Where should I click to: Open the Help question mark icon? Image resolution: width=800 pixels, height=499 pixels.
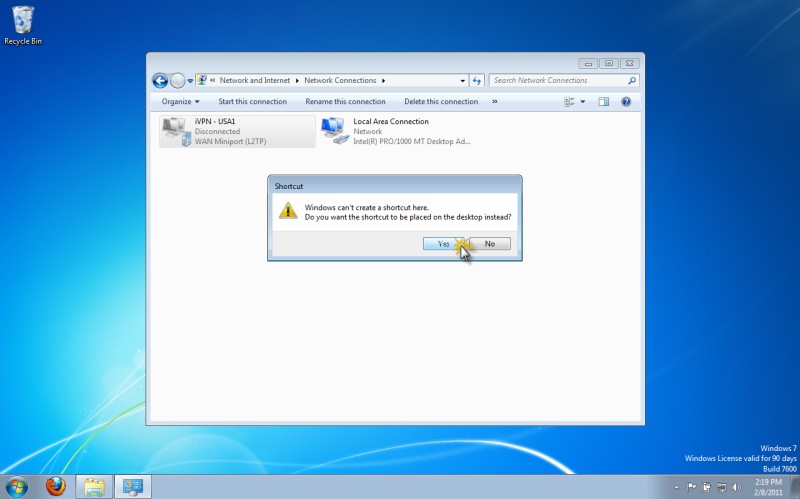point(626,102)
